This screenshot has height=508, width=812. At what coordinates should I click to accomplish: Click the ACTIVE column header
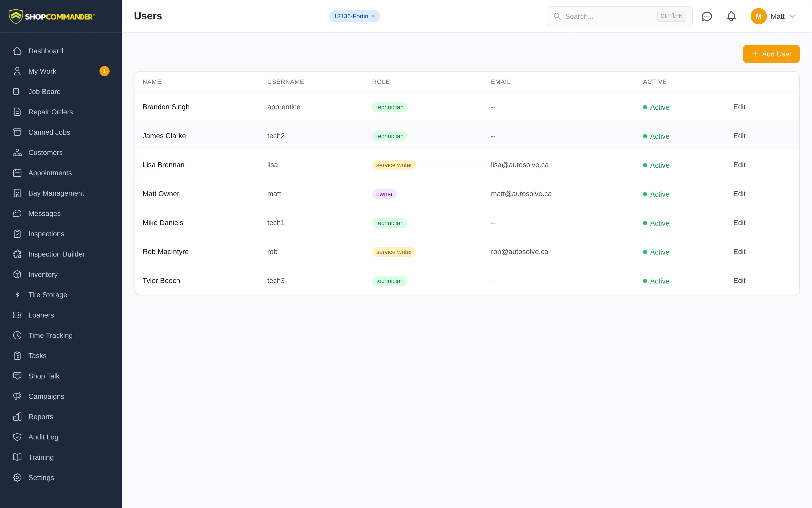tap(655, 82)
